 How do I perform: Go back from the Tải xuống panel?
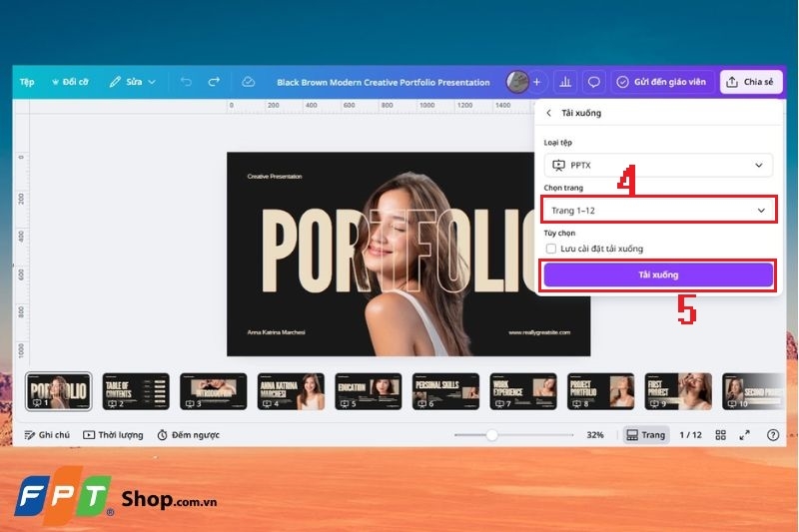pyautogui.click(x=548, y=113)
